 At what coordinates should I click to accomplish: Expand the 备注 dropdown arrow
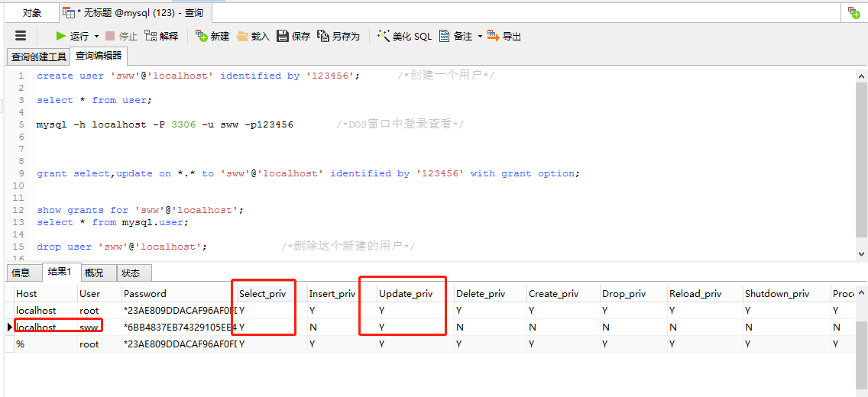point(480,37)
